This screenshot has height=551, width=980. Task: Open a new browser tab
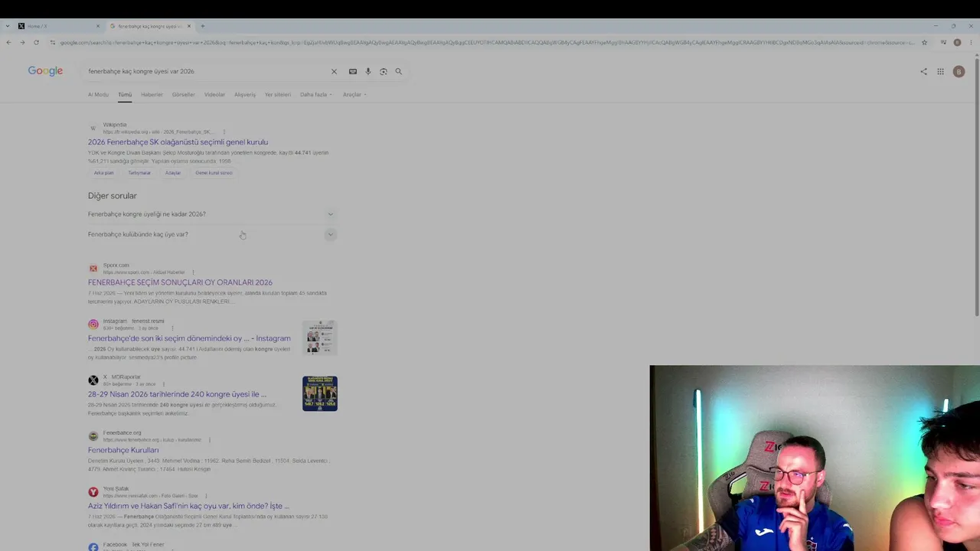point(203,26)
